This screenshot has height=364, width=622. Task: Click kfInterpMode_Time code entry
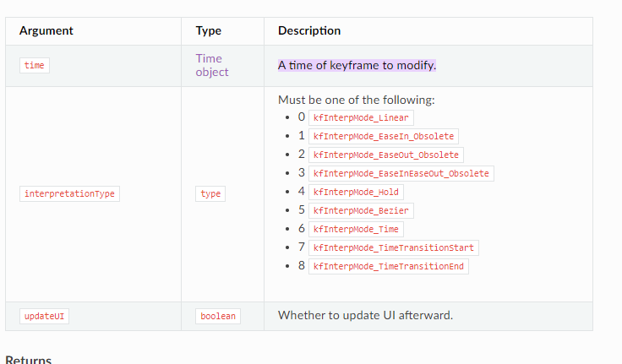pyautogui.click(x=356, y=229)
